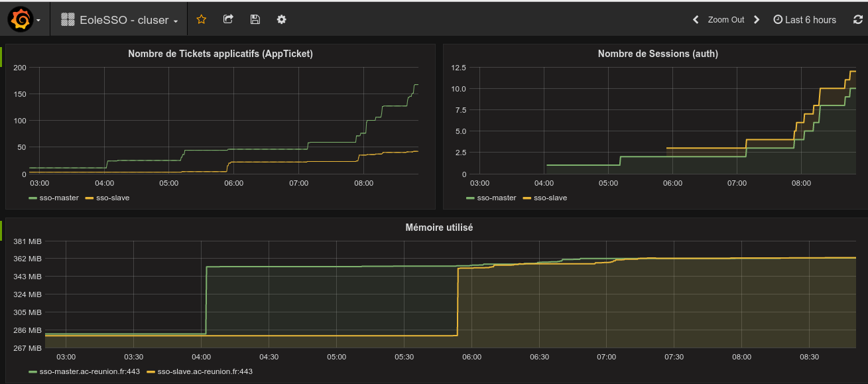Click the share dashboard icon
This screenshot has width=868, height=384.
[228, 20]
